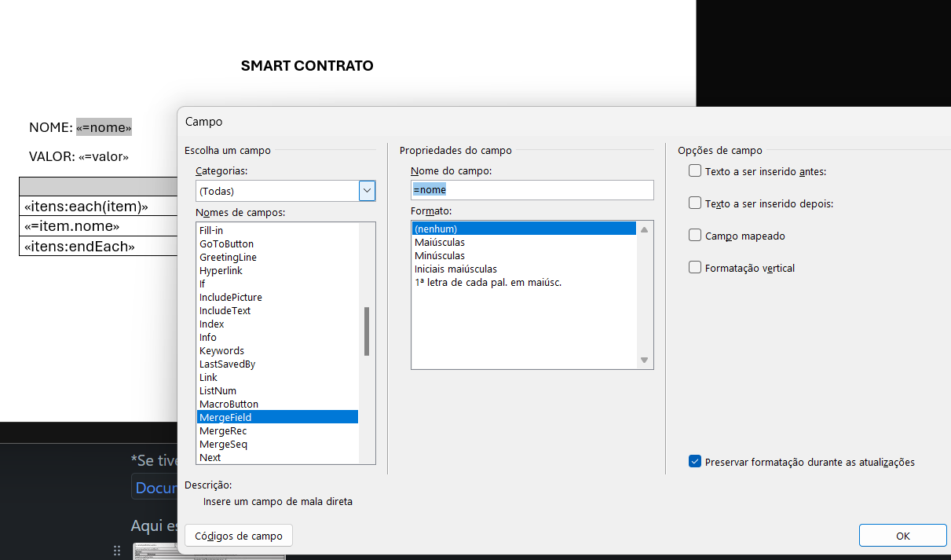The image size is (951, 560).
Task: Choose 'Minúsculas' format option
Action: (x=440, y=255)
